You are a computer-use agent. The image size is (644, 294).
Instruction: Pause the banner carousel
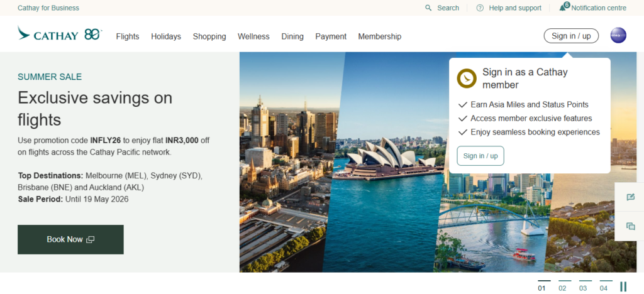coord(623,286)
